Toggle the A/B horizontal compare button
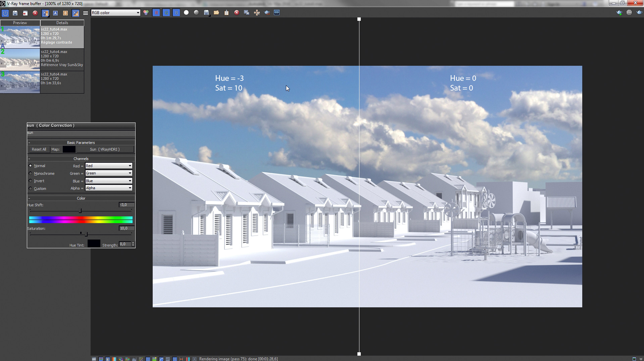 point(45,13)
